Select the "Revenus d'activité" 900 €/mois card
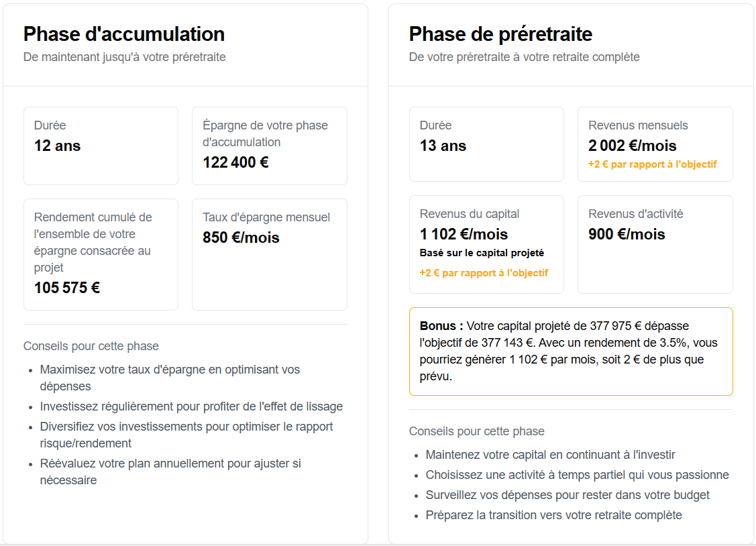The image size is (756, 546). (x=655, y=244)
